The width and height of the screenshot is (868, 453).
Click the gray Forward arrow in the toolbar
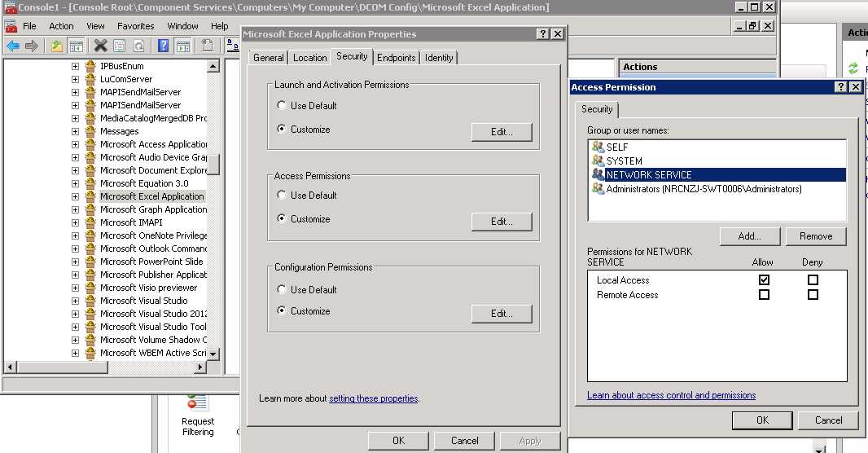32,46
